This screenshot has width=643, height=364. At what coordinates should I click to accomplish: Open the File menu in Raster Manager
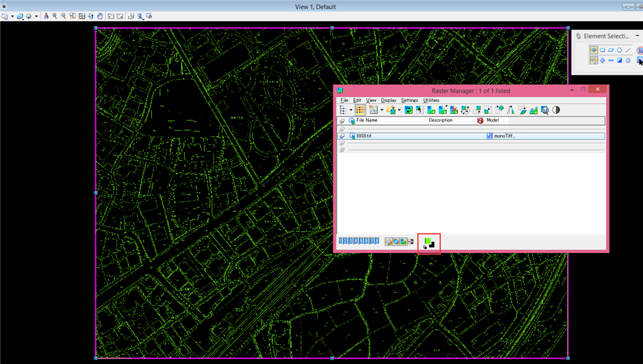[x=344, y=100]
